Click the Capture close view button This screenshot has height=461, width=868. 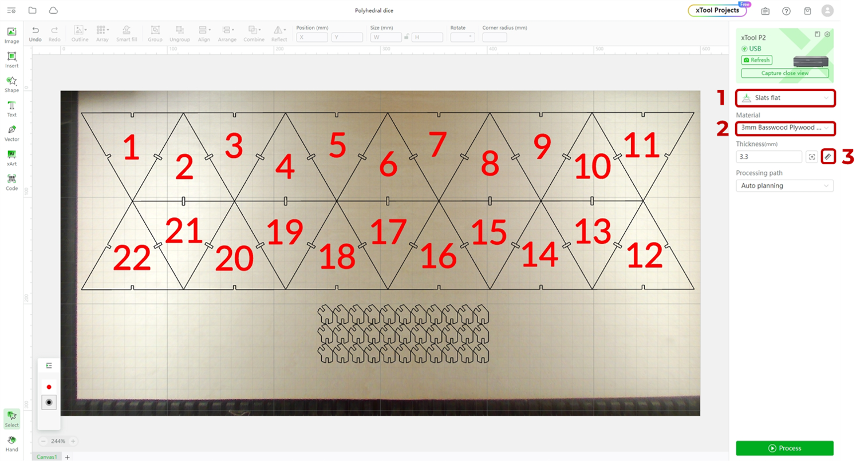tap(784, 73)
